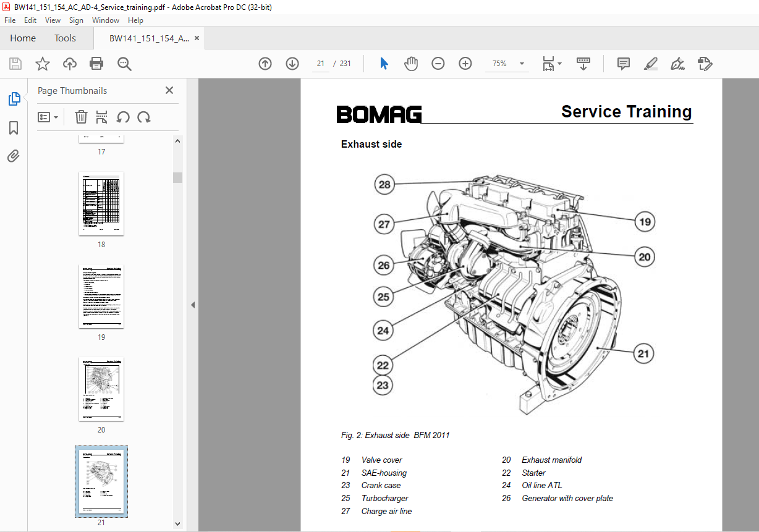
Task: Click the page number input field
Action: [321, 64]
